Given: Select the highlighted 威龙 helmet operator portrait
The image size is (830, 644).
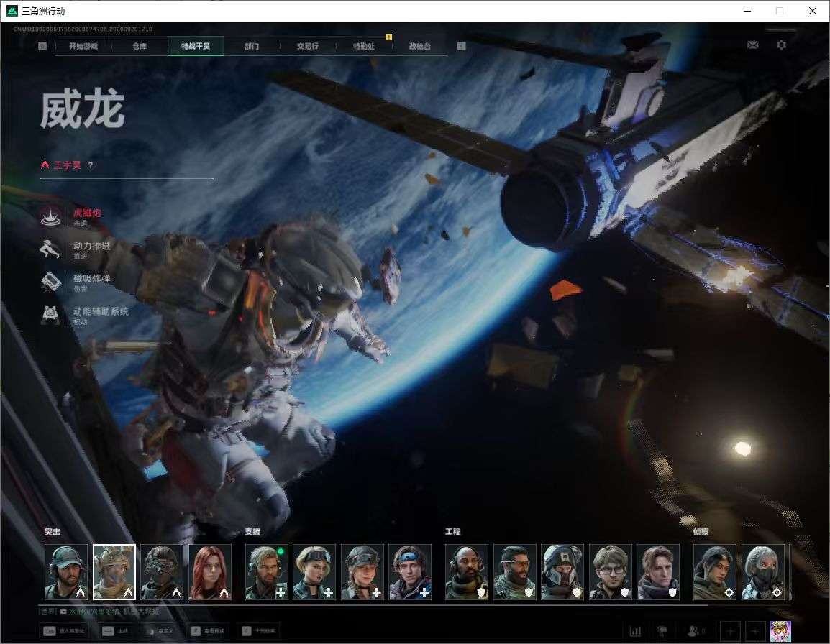Looking at the screenshot, I should (x=114, y=572).
